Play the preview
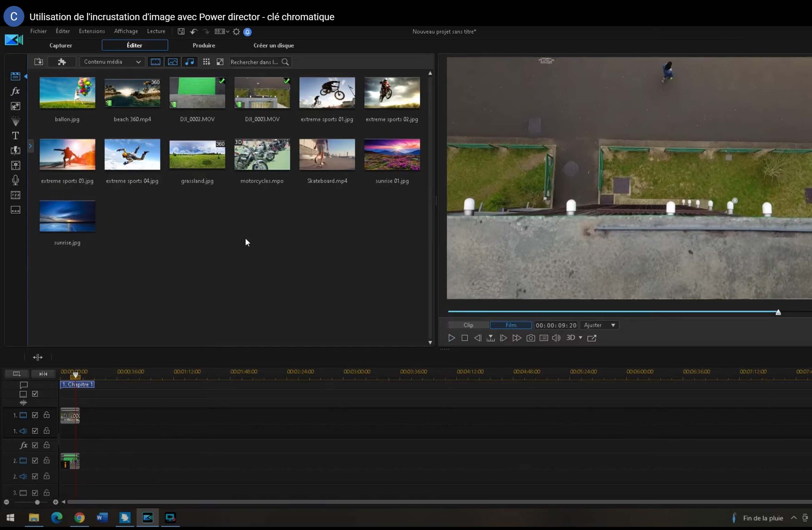Image resolution: width=812 pixels, height=530 pixels. point(452,338)
